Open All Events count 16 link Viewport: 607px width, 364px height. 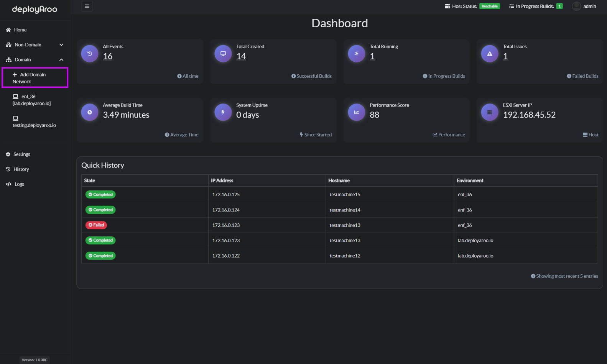pos(108,56)
